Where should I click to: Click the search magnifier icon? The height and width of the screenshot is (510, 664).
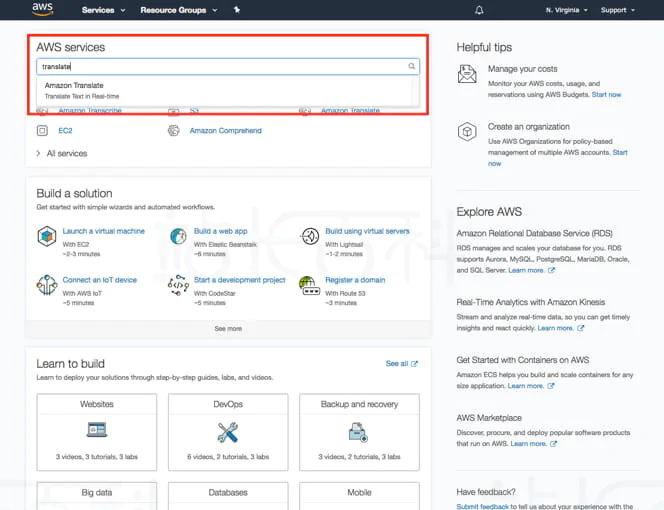pyautogui.click(x=411, y=67)
